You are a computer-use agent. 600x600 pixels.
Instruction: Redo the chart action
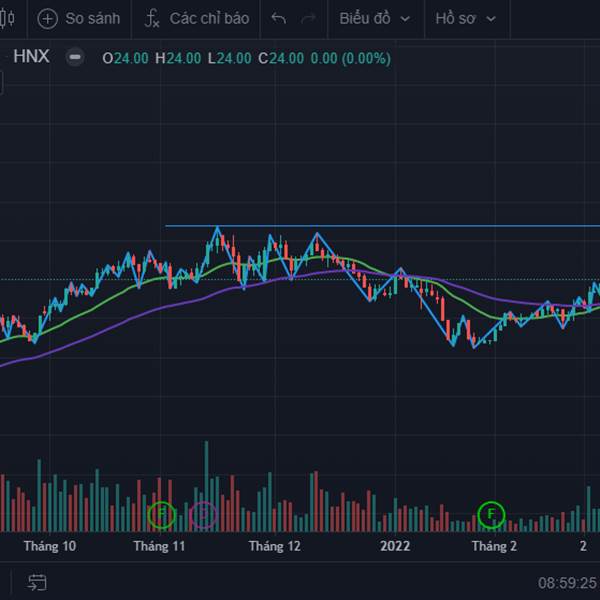308,18
